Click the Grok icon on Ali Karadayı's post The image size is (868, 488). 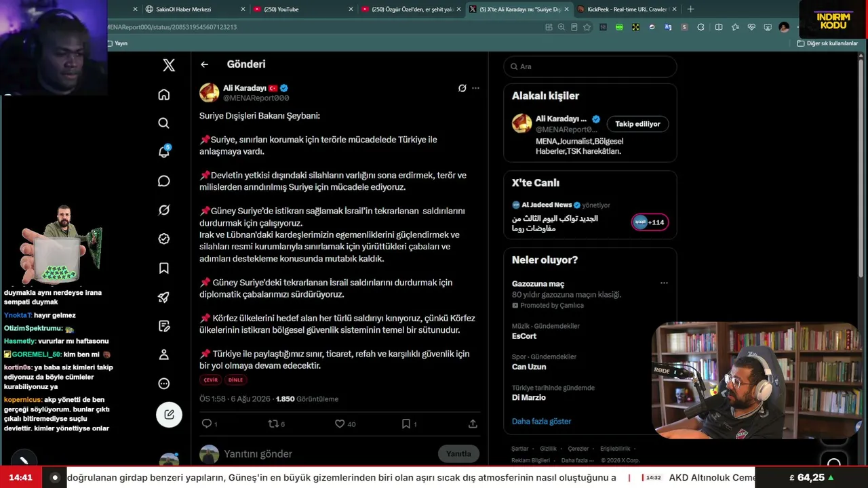462,88
